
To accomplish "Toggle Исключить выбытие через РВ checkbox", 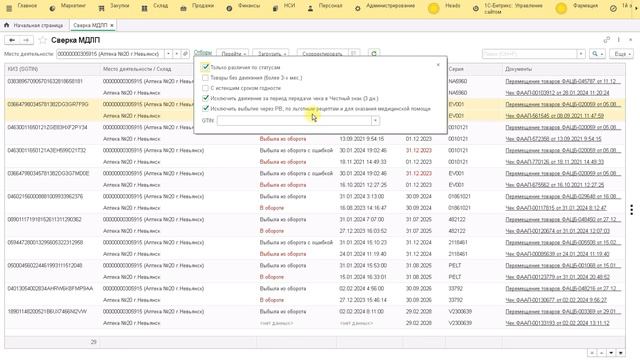I will (x=205, y=109).
